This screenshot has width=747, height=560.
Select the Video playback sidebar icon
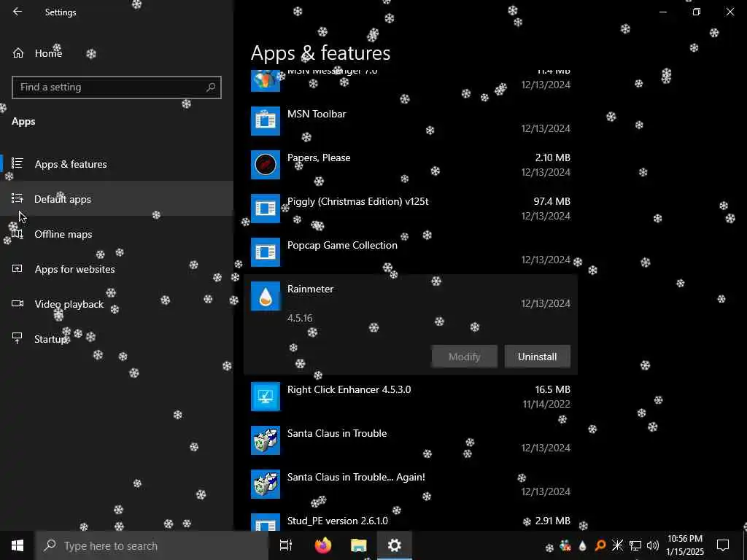[x=18, y=304]
